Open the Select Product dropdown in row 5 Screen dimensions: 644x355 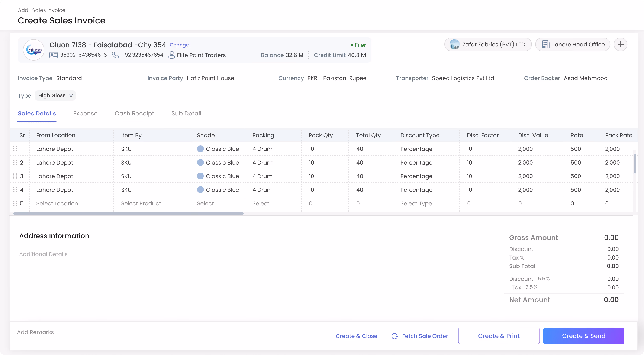[153, 203]
